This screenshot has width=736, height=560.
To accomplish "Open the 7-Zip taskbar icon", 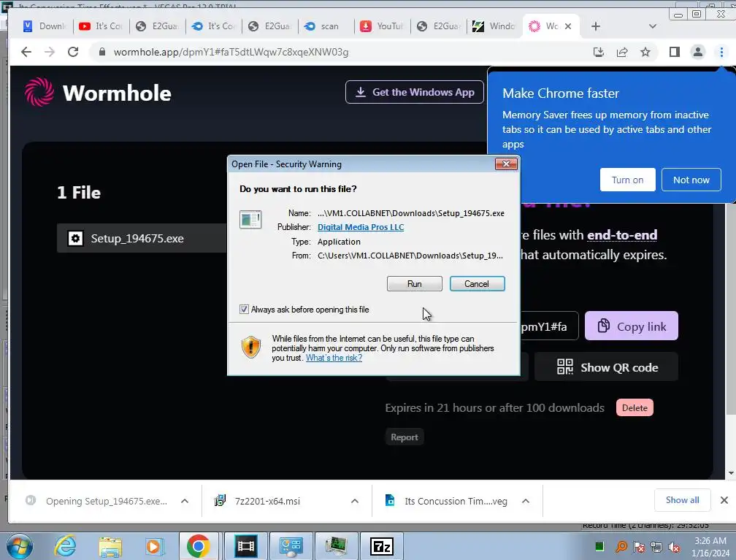I will [x=382, y=546].
